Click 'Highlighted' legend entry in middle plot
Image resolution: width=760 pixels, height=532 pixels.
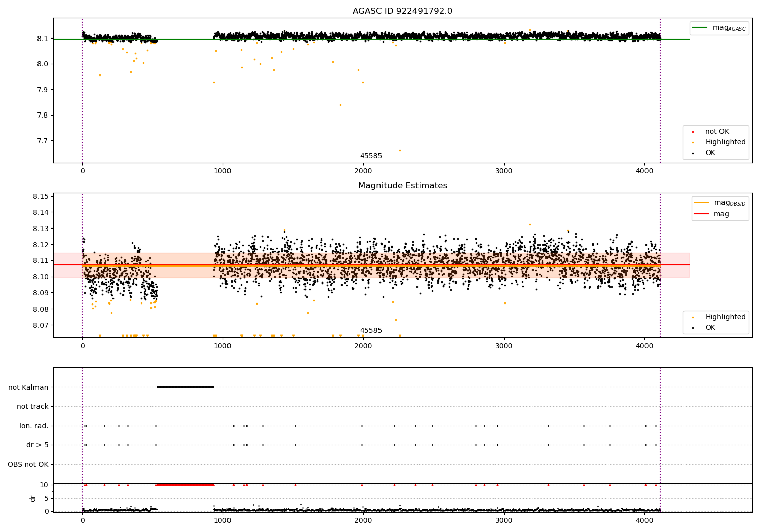pos(725,317)
